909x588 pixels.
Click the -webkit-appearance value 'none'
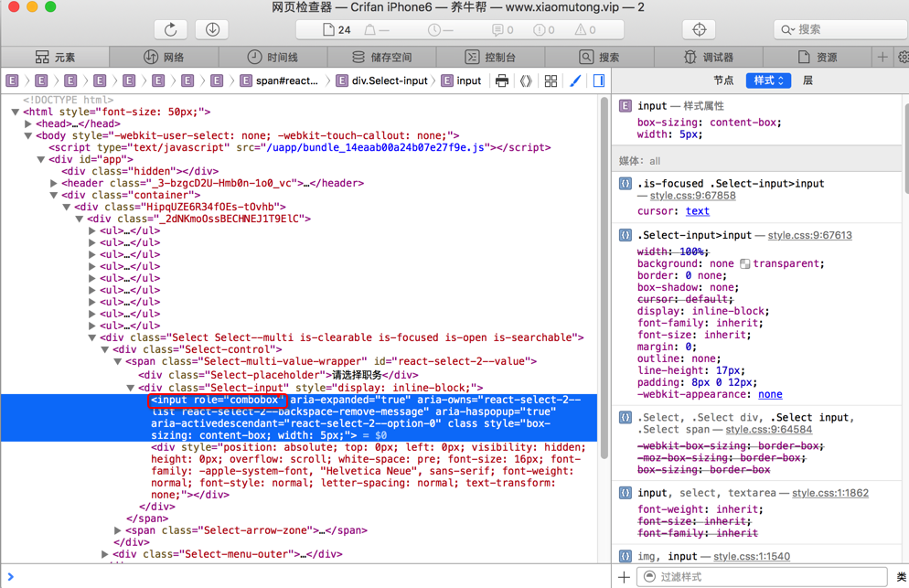tap(770, 394)
